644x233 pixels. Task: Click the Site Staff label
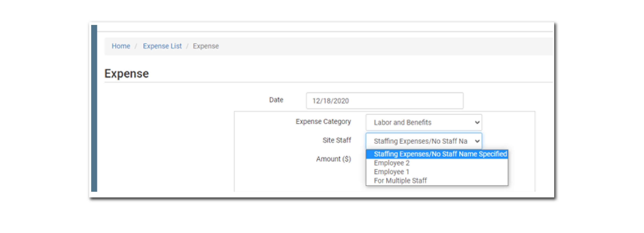[x=336, y=140]
